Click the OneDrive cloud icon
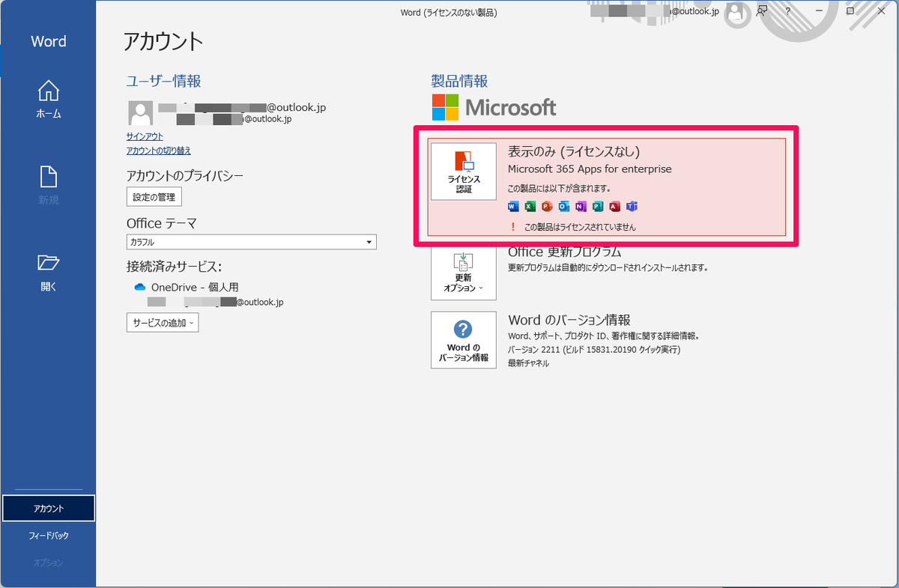 tap(139, 287)
